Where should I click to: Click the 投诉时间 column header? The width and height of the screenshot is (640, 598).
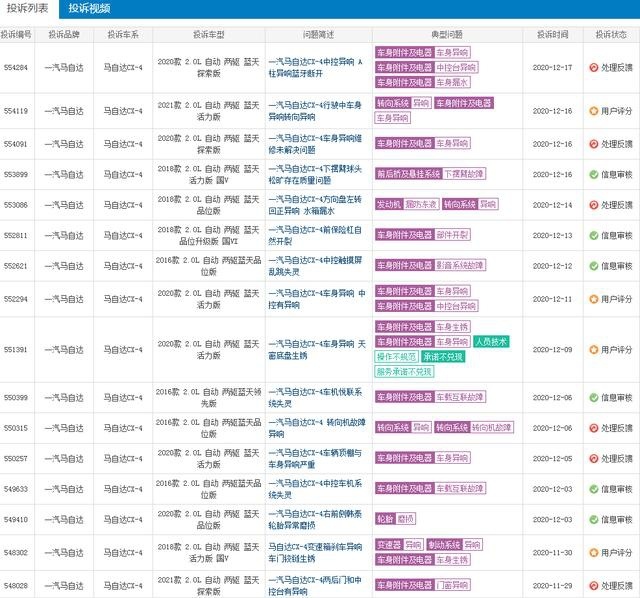[x=552, y=35]
